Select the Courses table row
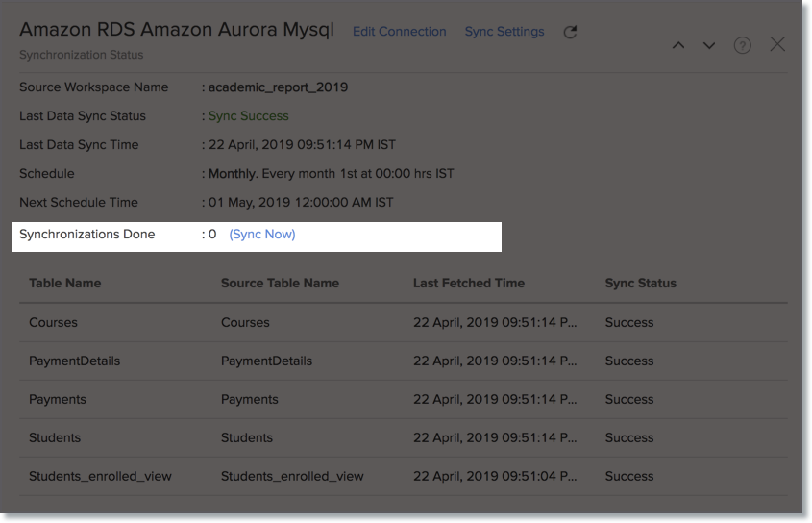The height and width of the screenshot is (523, 812). tap(404, 322)
